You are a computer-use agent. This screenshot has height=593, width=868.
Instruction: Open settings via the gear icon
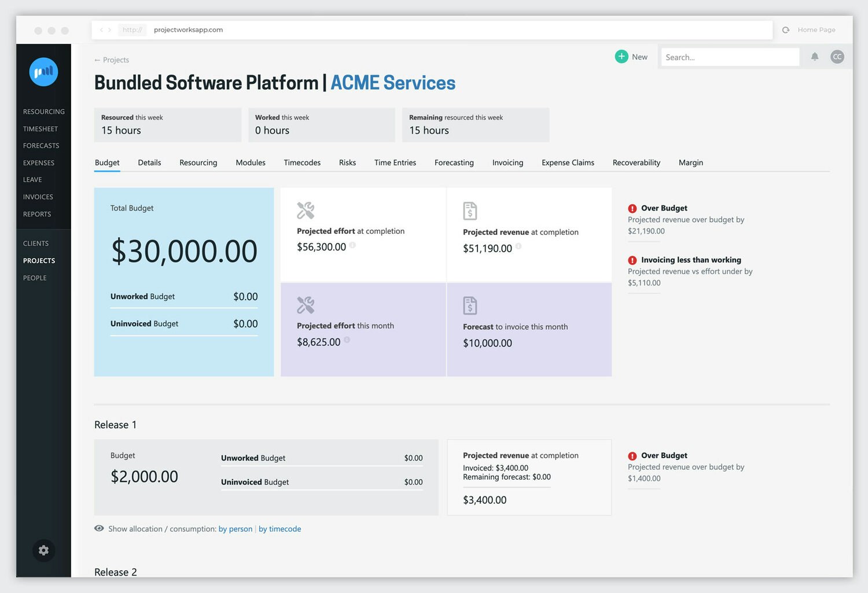tap(43, 550)
